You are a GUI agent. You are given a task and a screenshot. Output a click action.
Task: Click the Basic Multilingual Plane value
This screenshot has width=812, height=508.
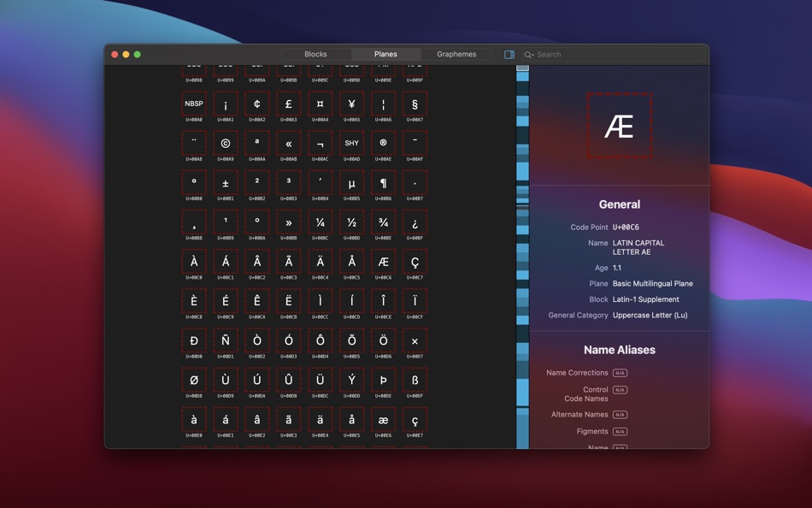[652, 284]
